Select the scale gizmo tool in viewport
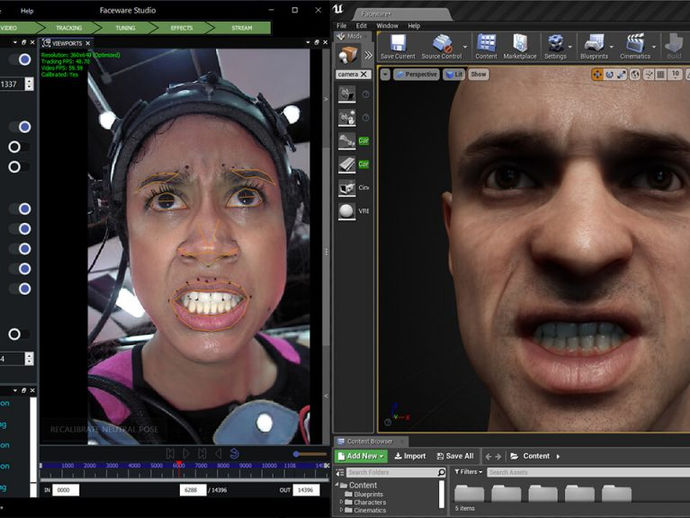This screenshot has width=690, height=518. click(621, 74)
